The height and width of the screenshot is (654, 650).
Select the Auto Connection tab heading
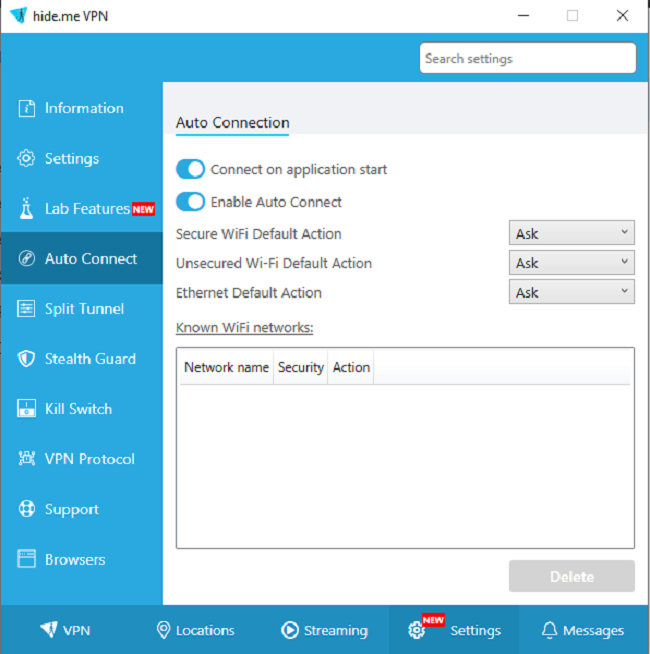(x=232, y=123)
